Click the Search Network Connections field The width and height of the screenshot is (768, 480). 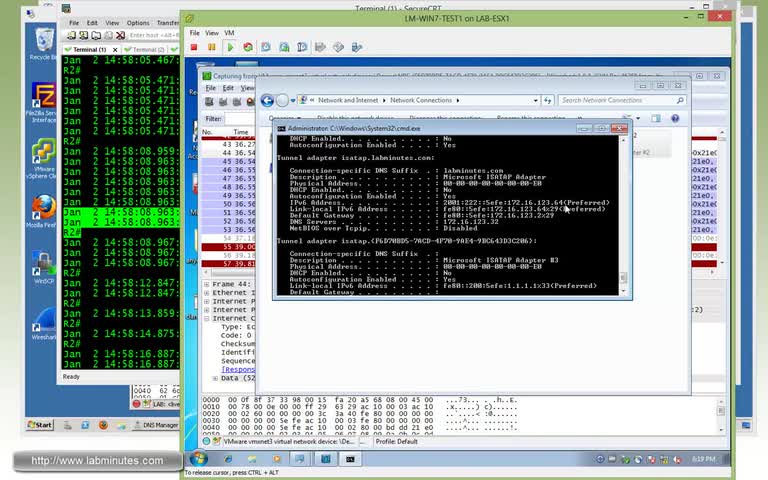click(x=622, y=100)
